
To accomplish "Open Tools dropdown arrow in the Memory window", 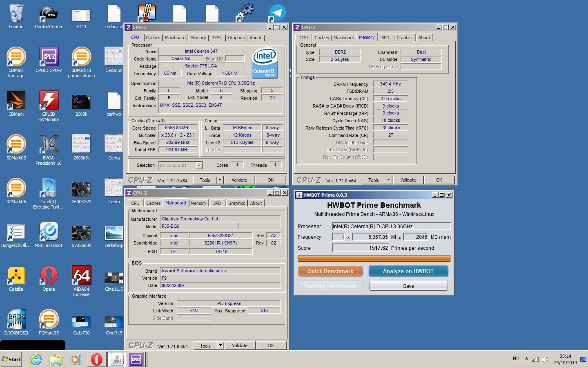I will tap(388, 180).
